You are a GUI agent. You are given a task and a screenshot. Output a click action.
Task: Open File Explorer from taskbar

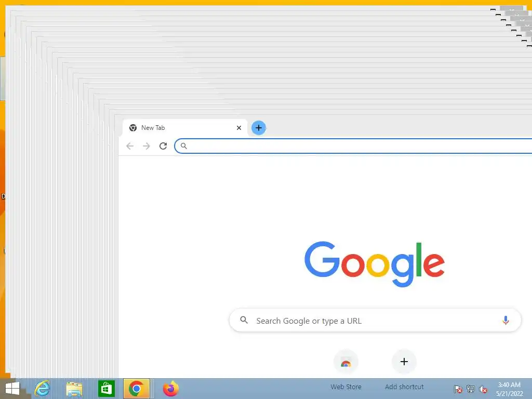(x=74, y=389)
